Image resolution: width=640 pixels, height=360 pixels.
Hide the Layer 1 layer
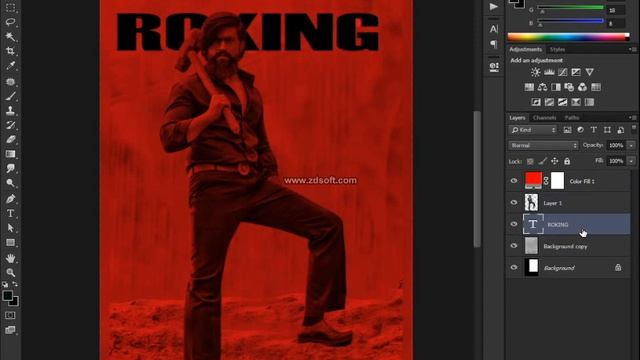point(514,202)
